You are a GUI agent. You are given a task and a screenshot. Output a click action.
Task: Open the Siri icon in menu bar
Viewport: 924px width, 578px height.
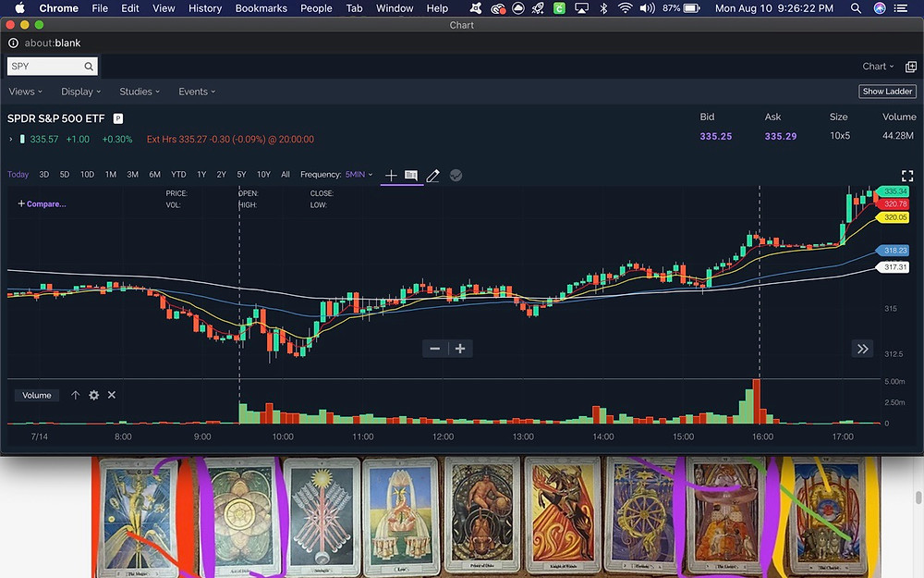pyautogui.click(x=880, y=8)
